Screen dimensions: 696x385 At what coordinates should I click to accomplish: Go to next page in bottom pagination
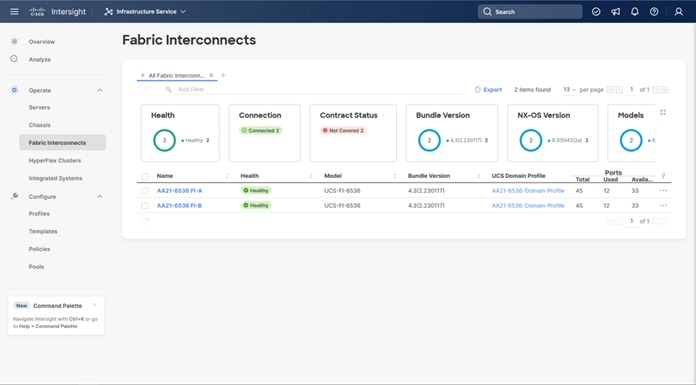pos(656,221)
